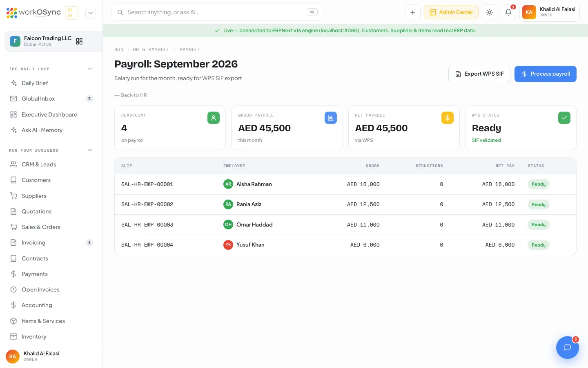Click the OS V1 version badge
The image size is (588, 368).
point(71,13)
